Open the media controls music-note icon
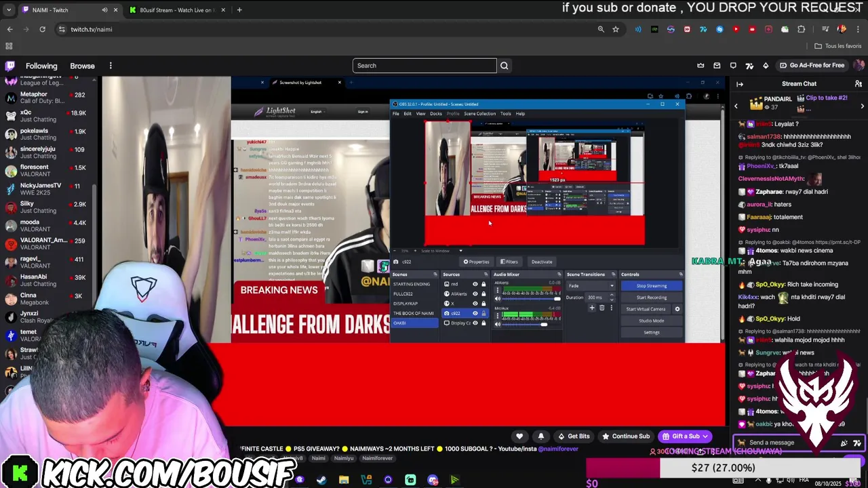Screen dimensions: 868x488 pos(825,29)
